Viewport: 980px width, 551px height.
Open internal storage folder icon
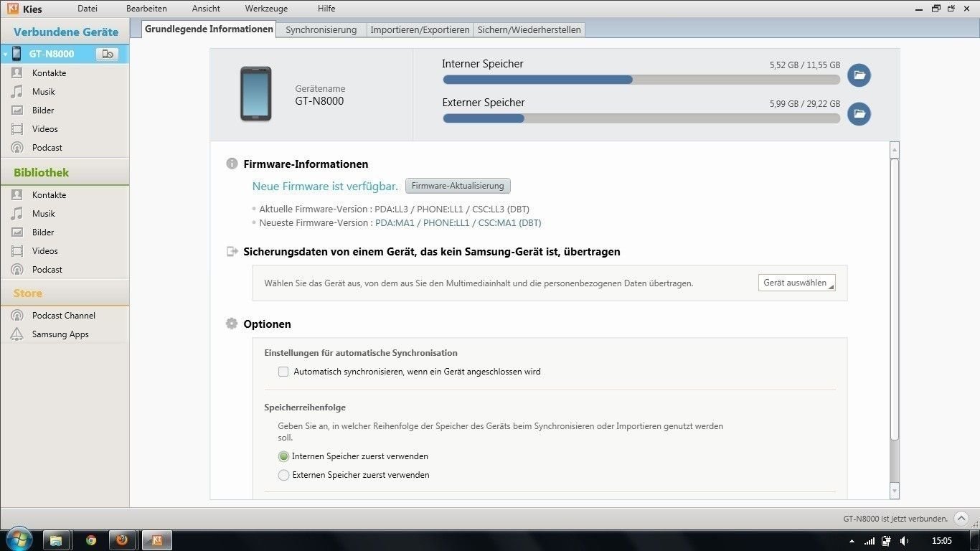(859, 75)
